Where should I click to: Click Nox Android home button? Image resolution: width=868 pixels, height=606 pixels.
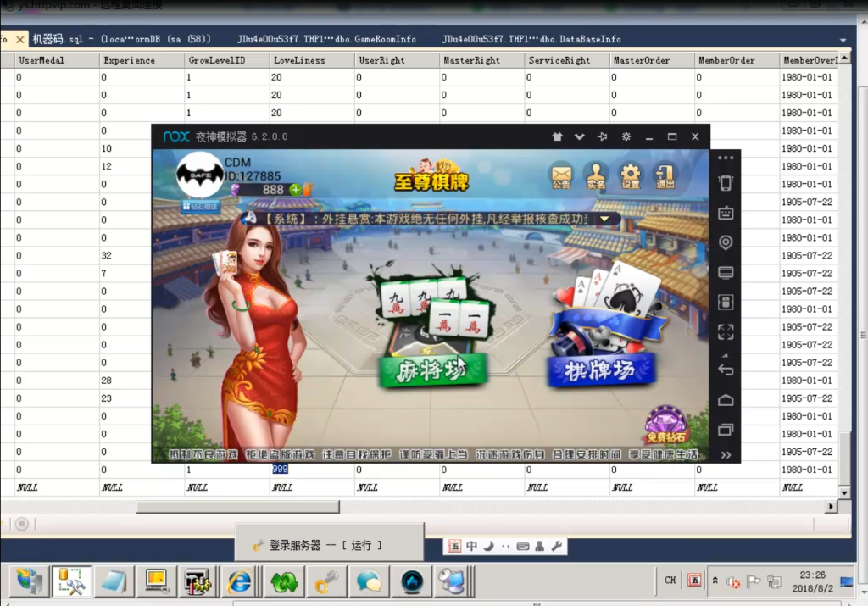point(726,400)
